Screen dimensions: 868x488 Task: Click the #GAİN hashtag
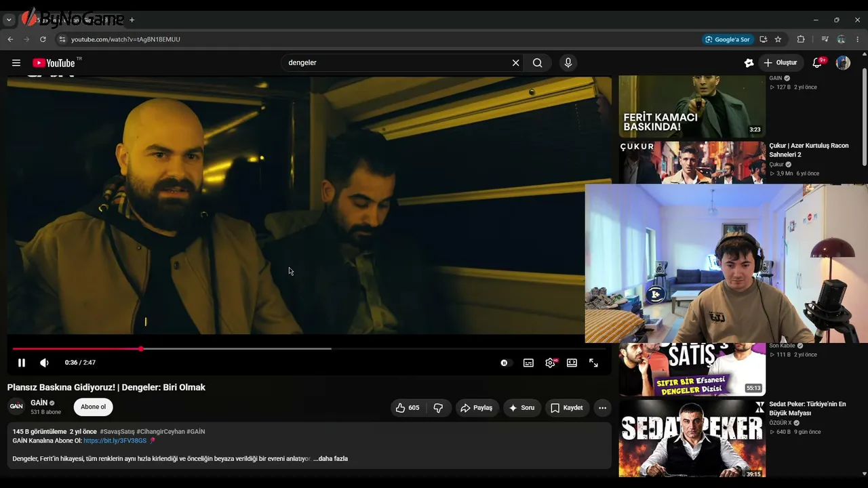click(x=196, y=432)
